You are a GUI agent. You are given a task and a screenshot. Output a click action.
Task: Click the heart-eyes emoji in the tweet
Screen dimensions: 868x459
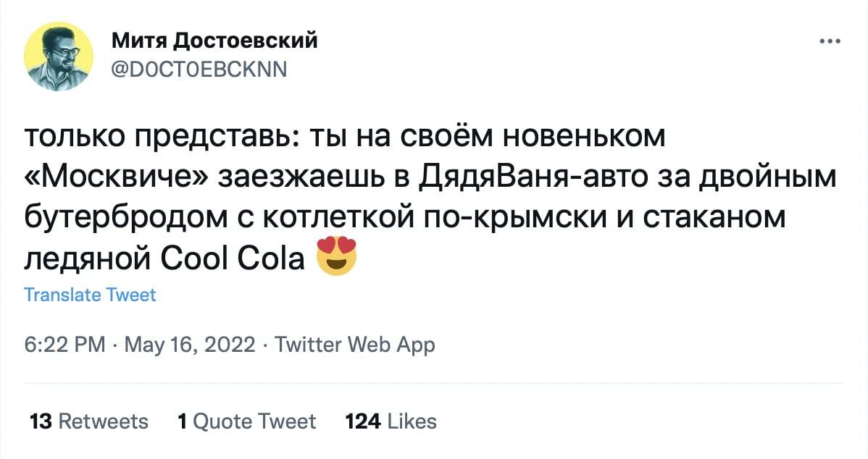tap(337, 257)
